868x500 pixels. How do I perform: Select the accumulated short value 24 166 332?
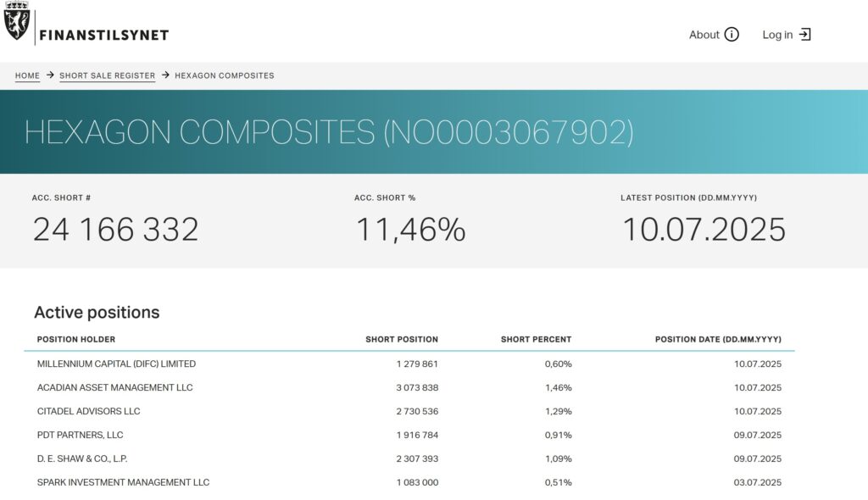pyautogui.click(x=115, y=230)
